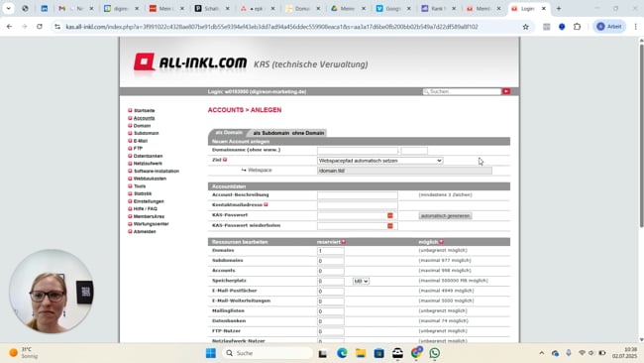Open the Arbeit profile button
Screen dimensions: 644x363
[x=609, y=27]
